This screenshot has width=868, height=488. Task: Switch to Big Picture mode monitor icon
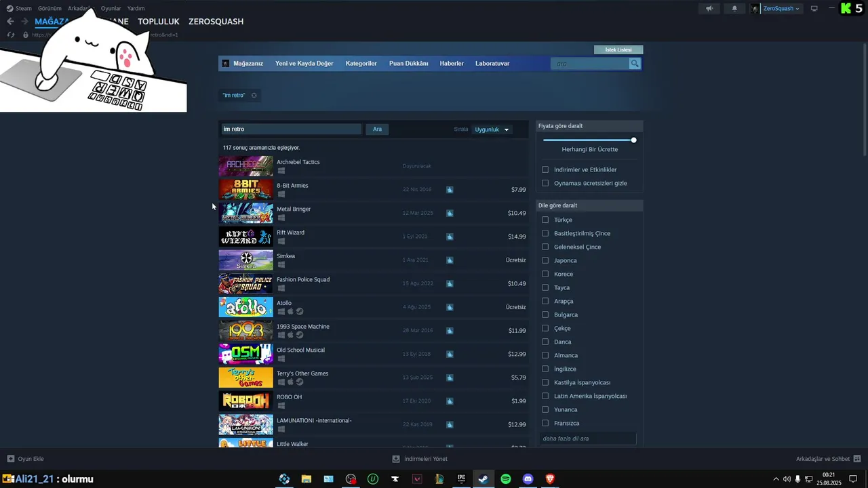click(x=814, y=9)
